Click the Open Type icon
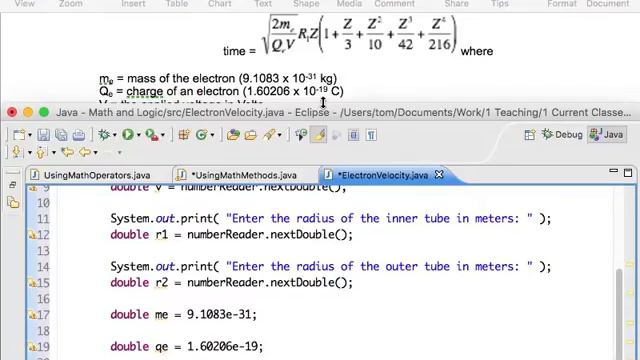 point(233,135)
